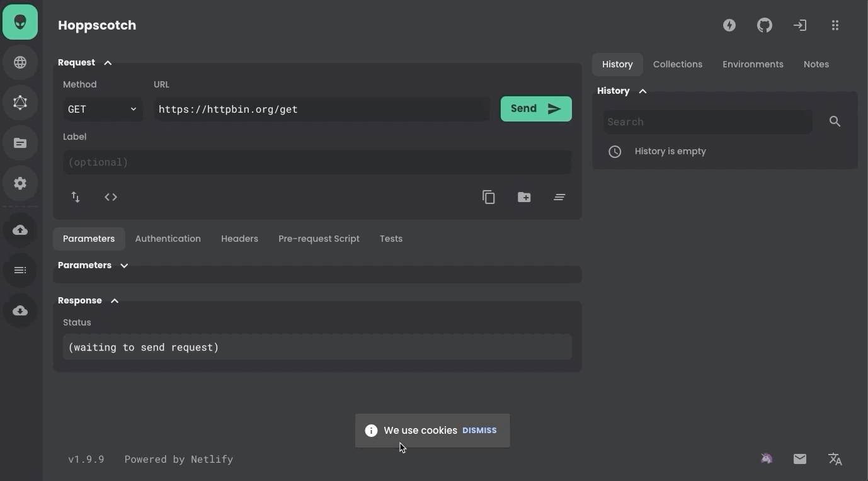Open the settings gear sidebar icon
This screenshot has width=868, height=481.
pos(20,183)
